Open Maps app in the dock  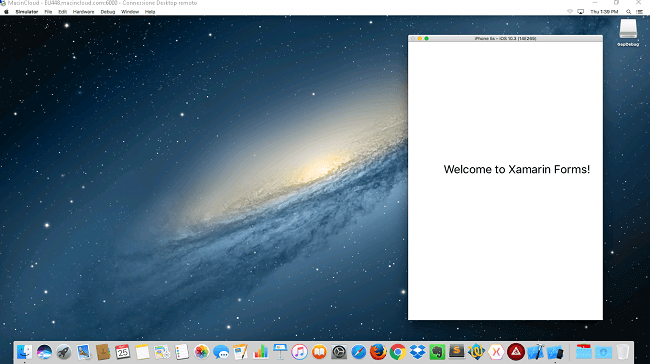tap(162, 352)
